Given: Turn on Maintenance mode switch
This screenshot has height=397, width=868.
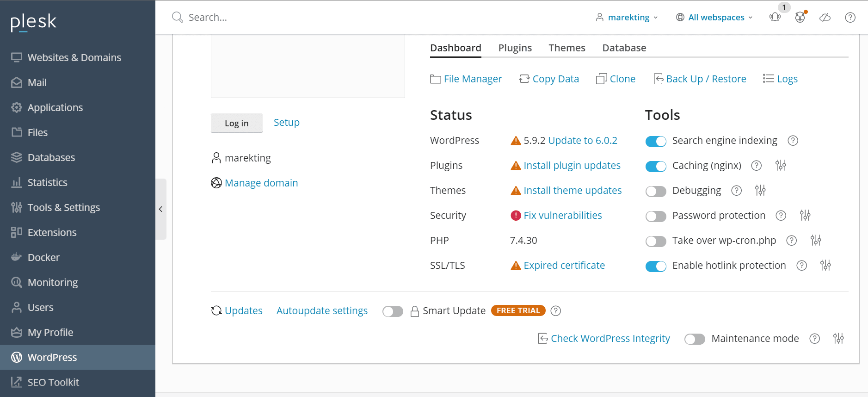Looking at the screenshot, I should click(695, 339).
